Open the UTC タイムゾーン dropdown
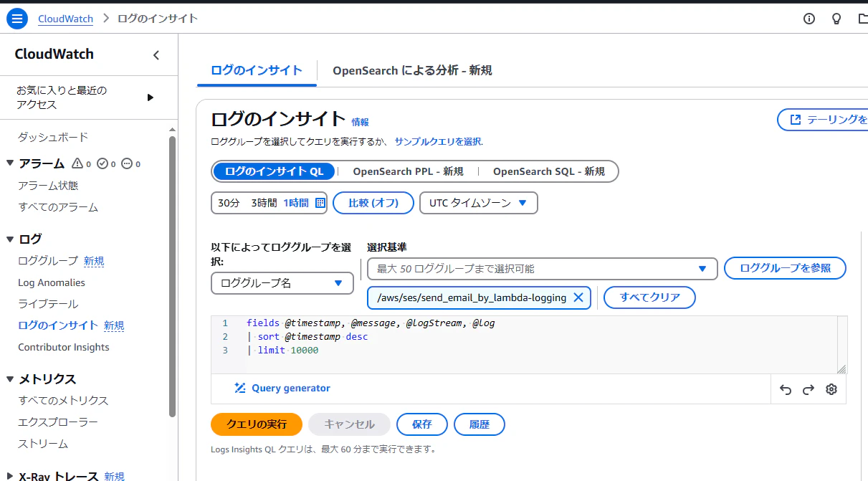The height and width of the screenshot is (481, 868). (479, 203)
